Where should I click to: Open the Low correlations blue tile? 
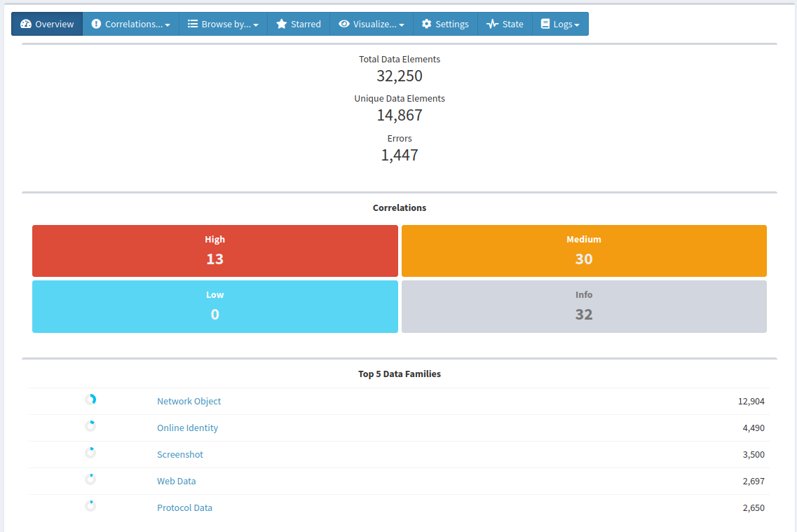tap(215, 306)
